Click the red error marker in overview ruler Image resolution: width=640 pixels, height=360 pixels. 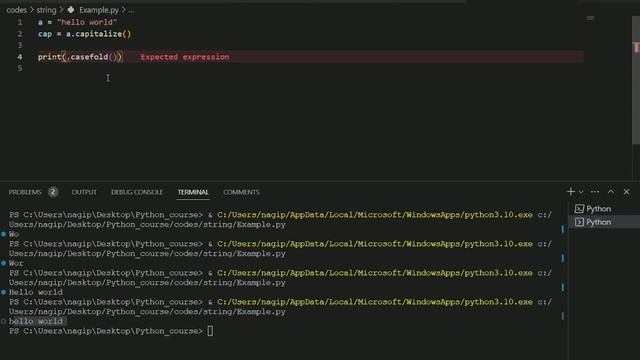click(x=636, y=47)
